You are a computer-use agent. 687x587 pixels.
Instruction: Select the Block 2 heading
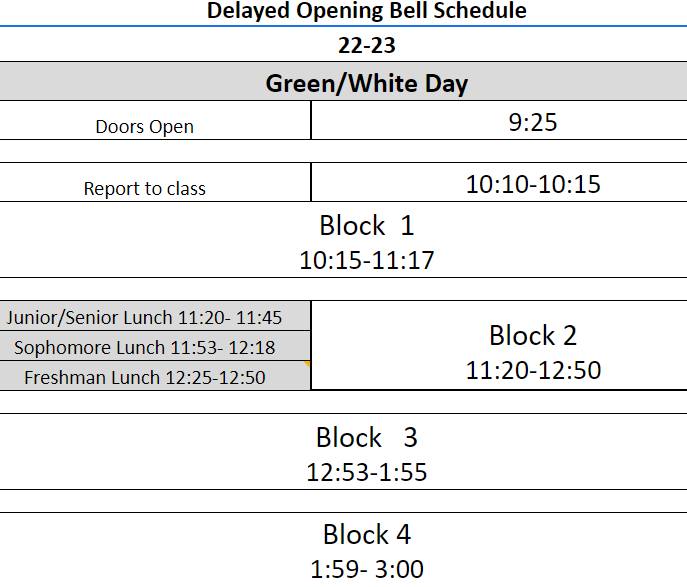coord(533,336)
